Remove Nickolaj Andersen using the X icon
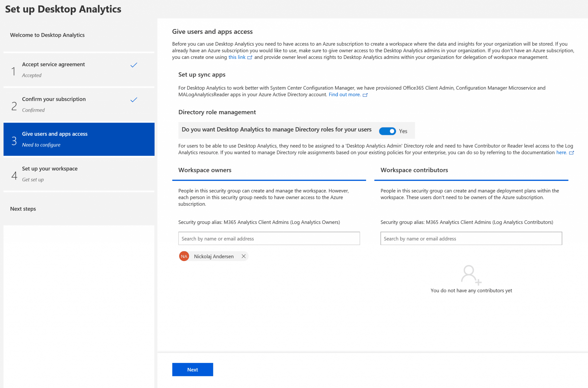 244,256
